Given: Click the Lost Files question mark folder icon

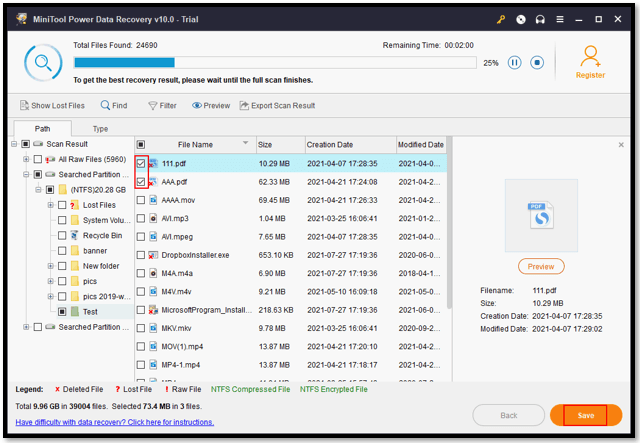Looking at the screenshot, I should 74,205.
